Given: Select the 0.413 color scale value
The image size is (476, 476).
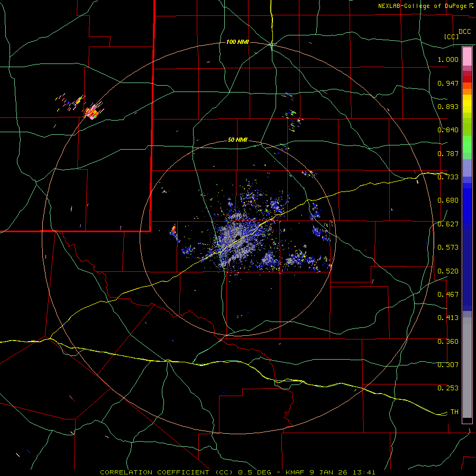Looking at the screenshot, I should [448, 318].
